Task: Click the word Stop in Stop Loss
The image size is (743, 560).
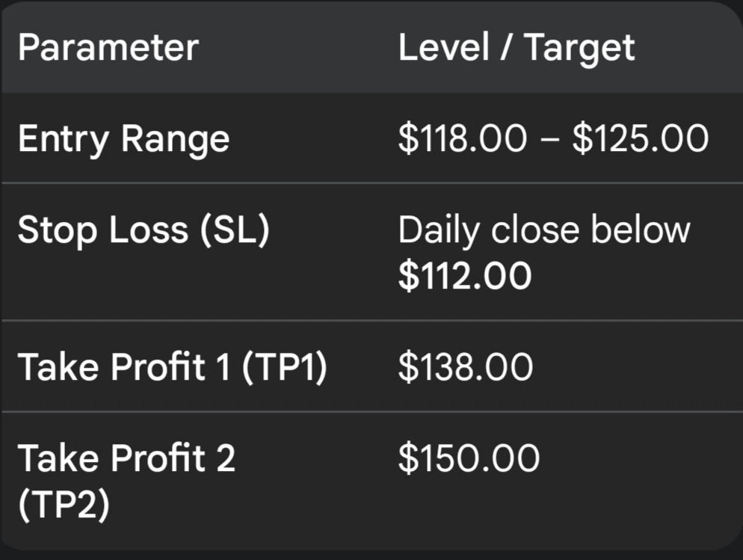Action: [58, 231]
